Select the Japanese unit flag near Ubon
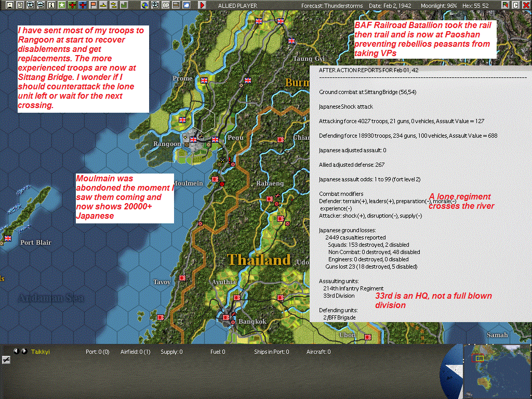The image size is (532, 399). pyautogui.click(x=368, y=337)
